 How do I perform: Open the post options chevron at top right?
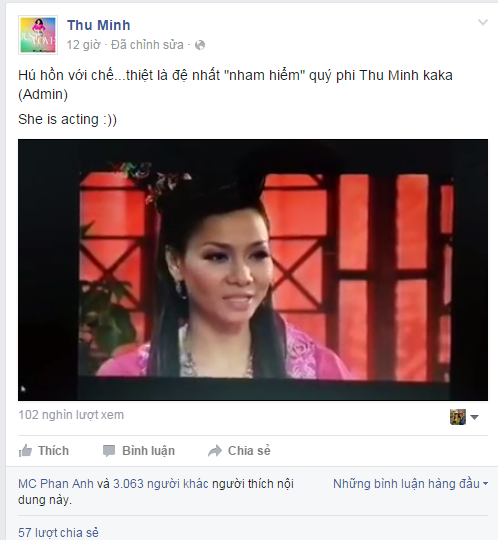(483, 23)
